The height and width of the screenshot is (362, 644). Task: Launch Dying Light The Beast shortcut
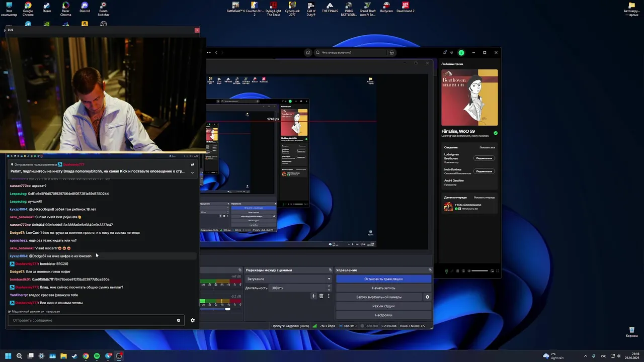273,9
